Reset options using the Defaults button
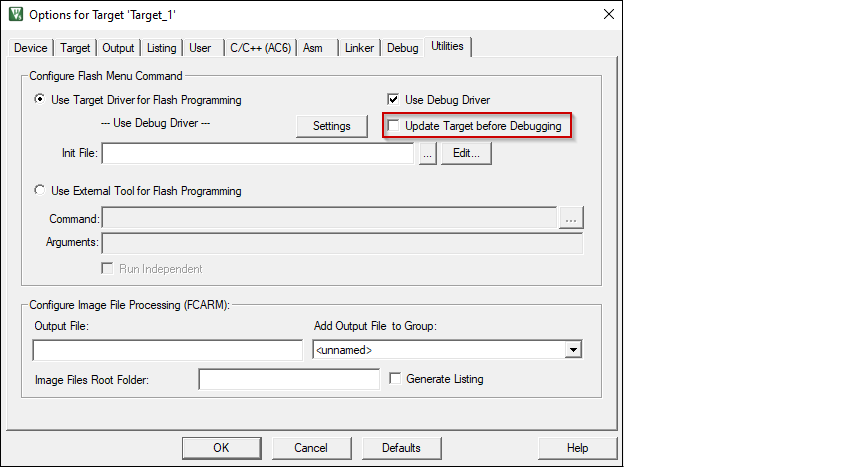The width and height of the screenshot is (862, 467). pyautogui.click(x=401, y=448)
